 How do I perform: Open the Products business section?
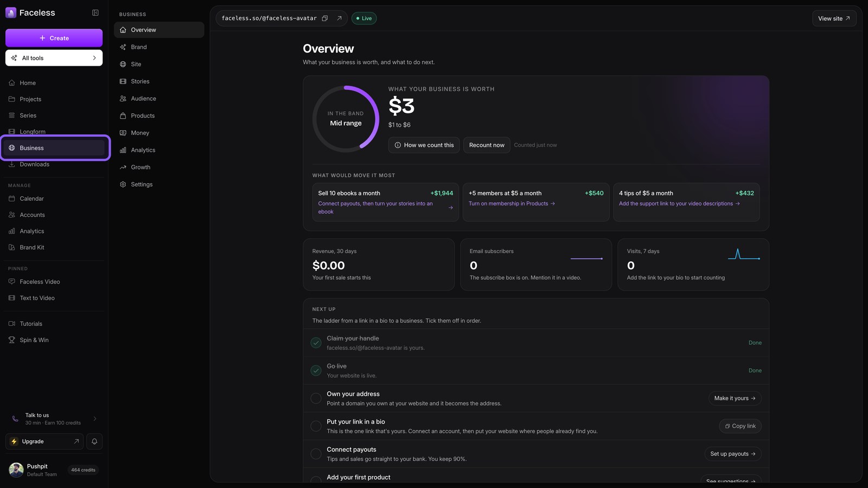pyautogui.click(x=159, y=115)
